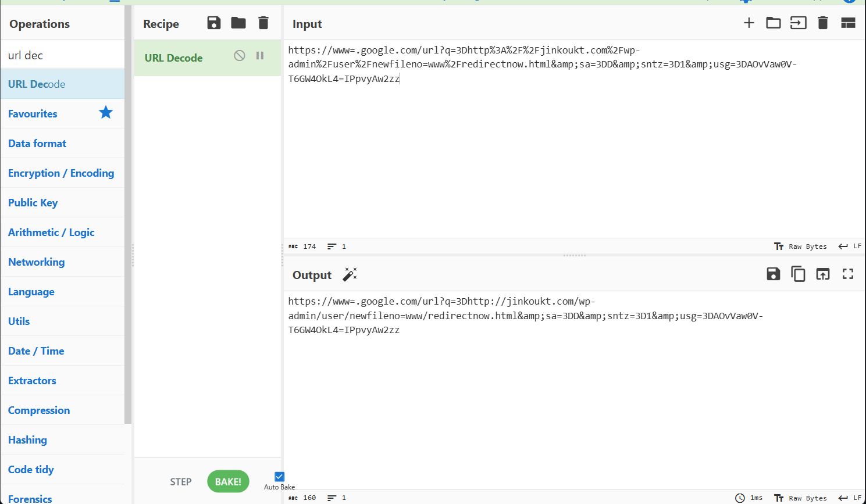Clear the recipe with trash icon

(x=263, y=23)
